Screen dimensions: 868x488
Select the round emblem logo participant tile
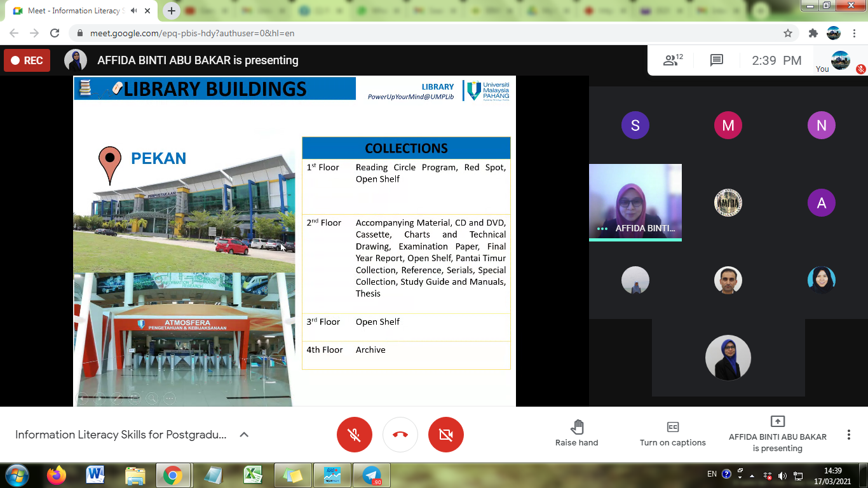(x=728, y=203)
